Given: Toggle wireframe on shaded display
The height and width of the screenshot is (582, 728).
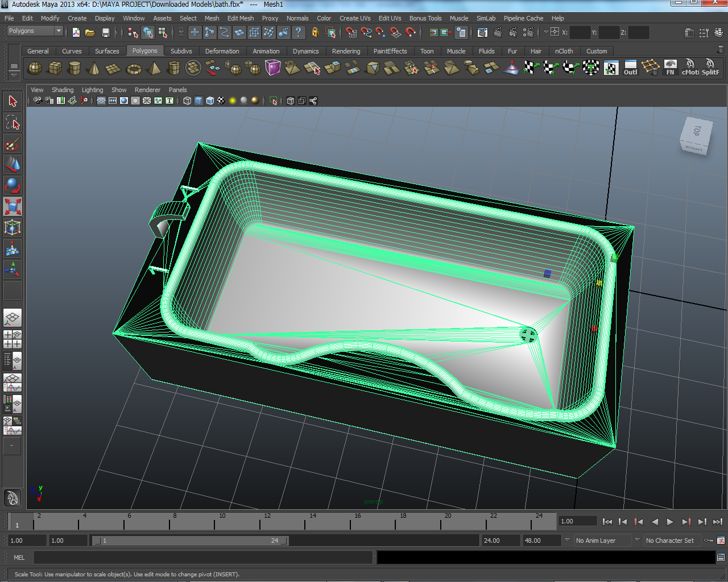Looking at the screenshot, I should pyautogui.click(x=210, y=101).
